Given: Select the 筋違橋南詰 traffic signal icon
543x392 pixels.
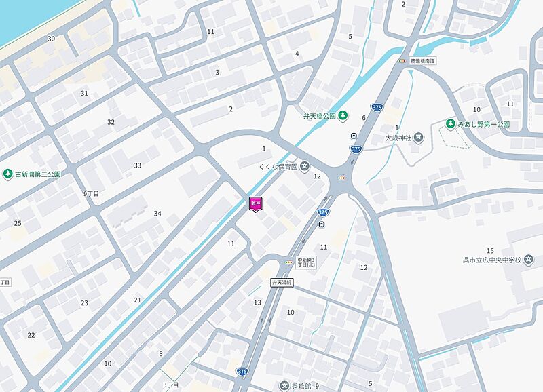Looking at the screenshot, I should (402, 61).
